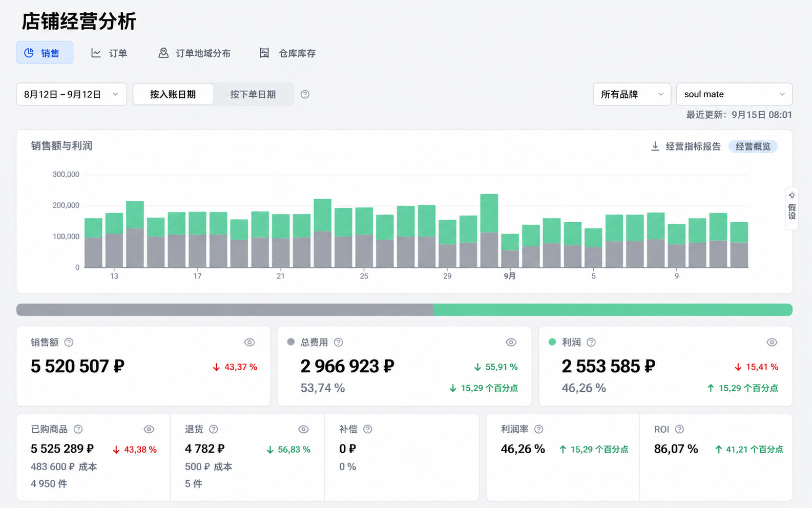Click the 5 520 507 ₽ sales value
The height and width of the screenshot is (508, 812).
tap(77, 366)
